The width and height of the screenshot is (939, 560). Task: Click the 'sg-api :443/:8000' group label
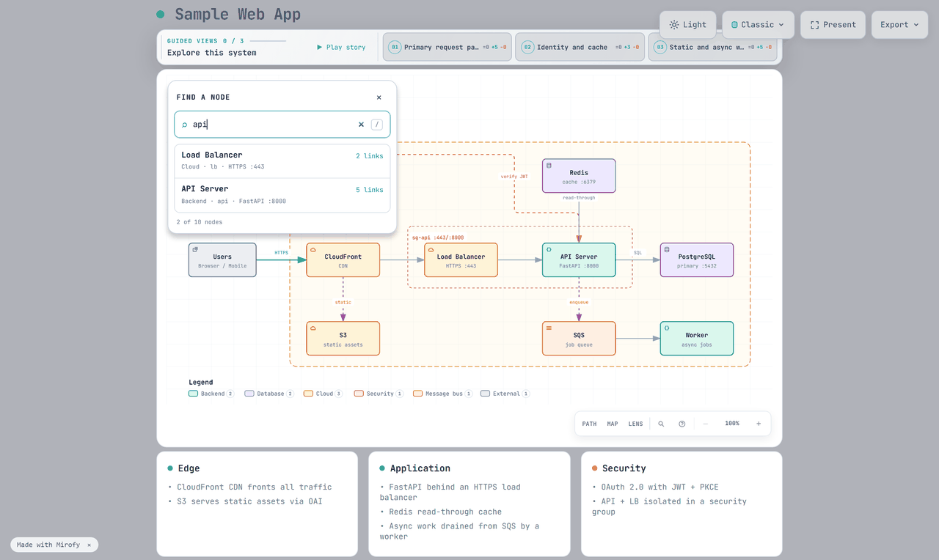coord(438,237)
